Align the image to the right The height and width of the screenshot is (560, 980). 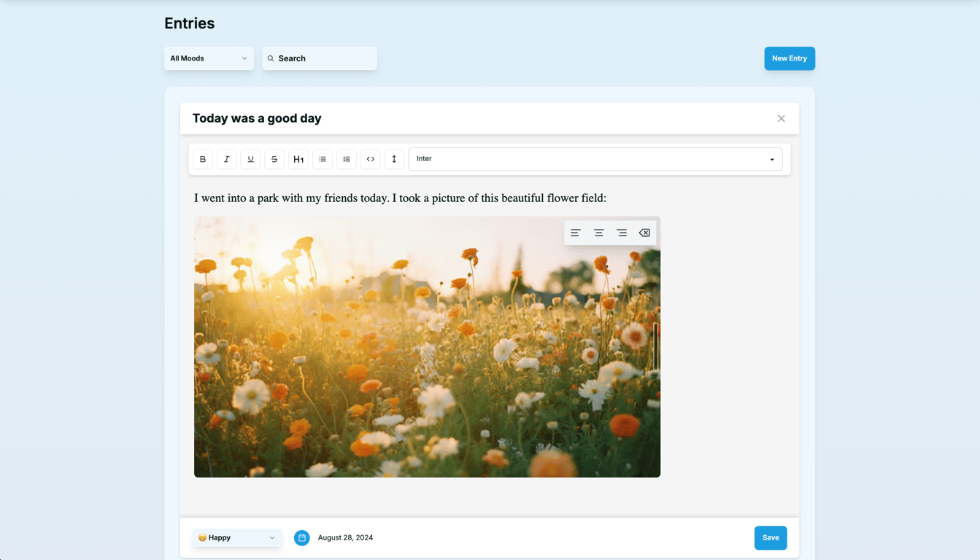pos(622,233)
